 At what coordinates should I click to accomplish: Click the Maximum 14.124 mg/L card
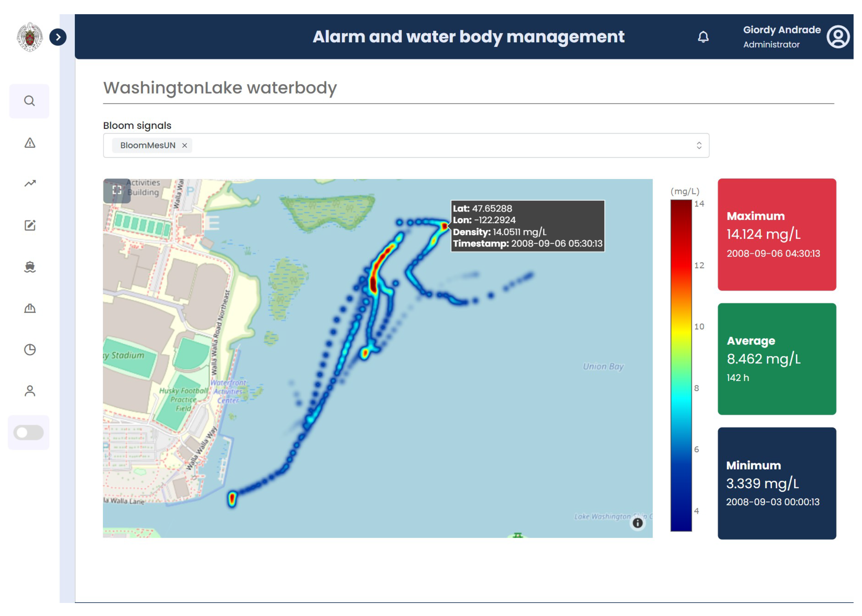(x=776, y=234)
